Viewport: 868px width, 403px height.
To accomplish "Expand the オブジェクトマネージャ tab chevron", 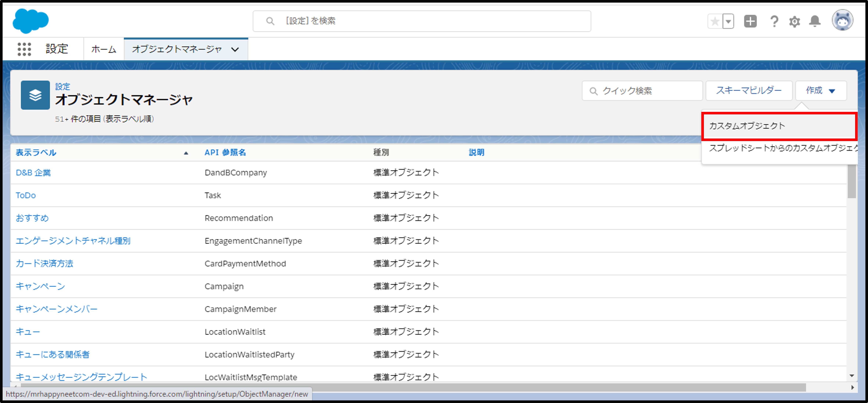I will (x=235, y=49).
